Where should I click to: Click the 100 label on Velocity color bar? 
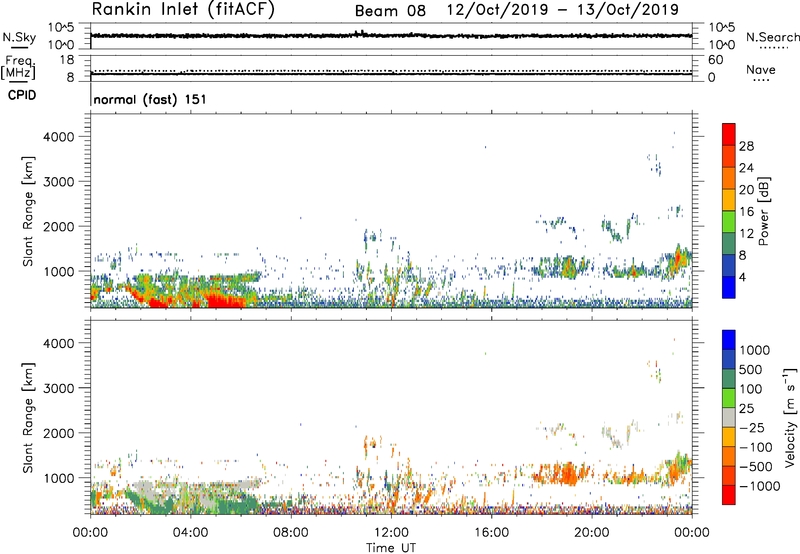(751, 389)
